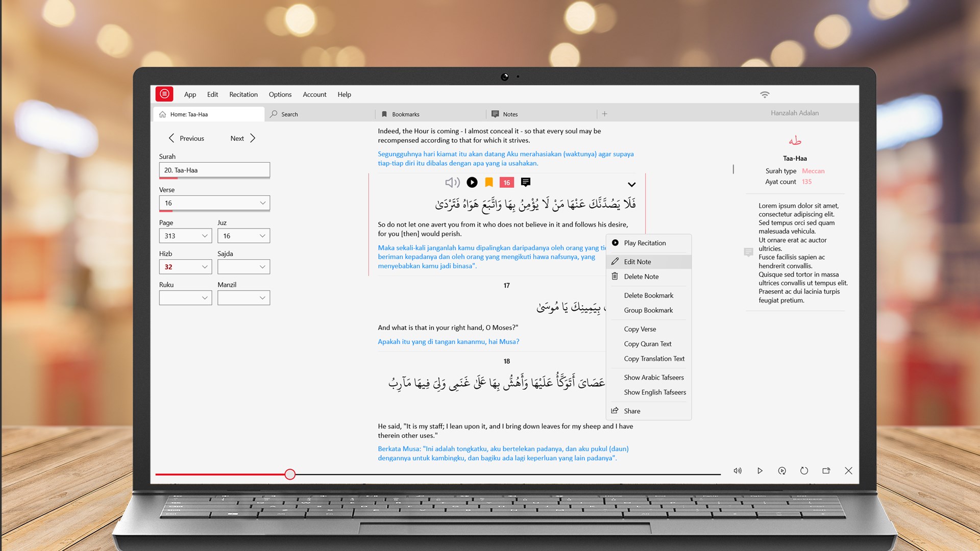Click the auto-replay play icon in player bar
The width and height of the screenshot is (980, 551).
point(782,471)
